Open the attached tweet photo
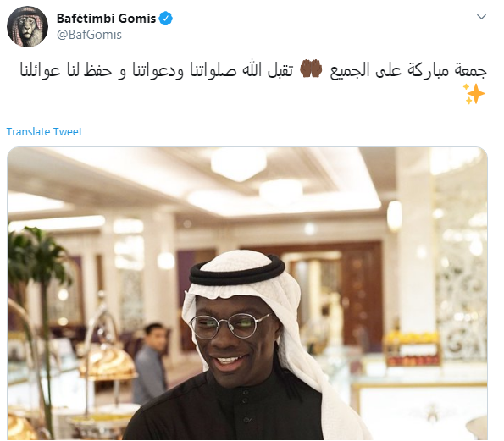The width and height of the screenshot is (504, 441). pos(247,293)
